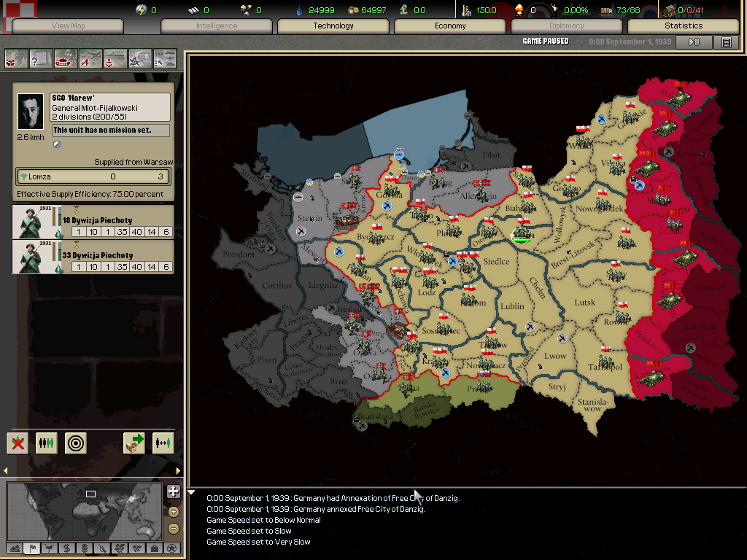
Task: Zoom in on the minimap
Action: point(172,510)
